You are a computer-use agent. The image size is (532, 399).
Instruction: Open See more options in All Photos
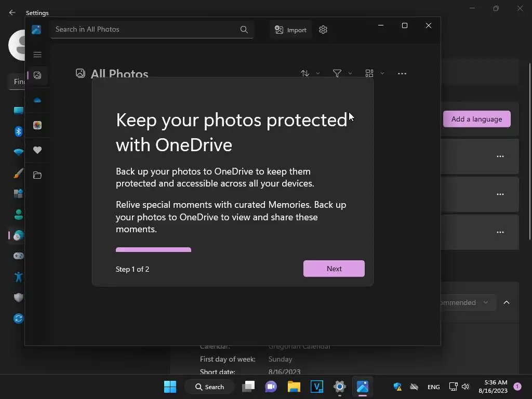[x=402, y=73]
